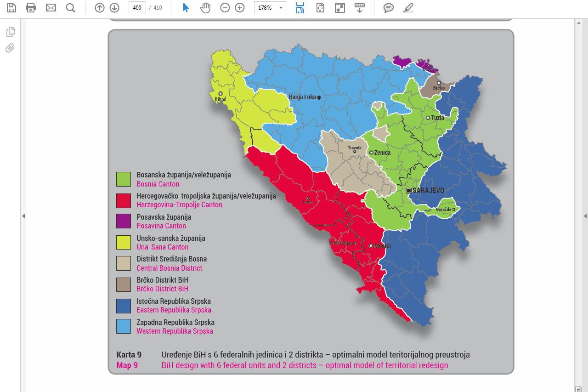588x392 pixels.
Task: Enter full screen view mode
Action: tap(340, 8)
